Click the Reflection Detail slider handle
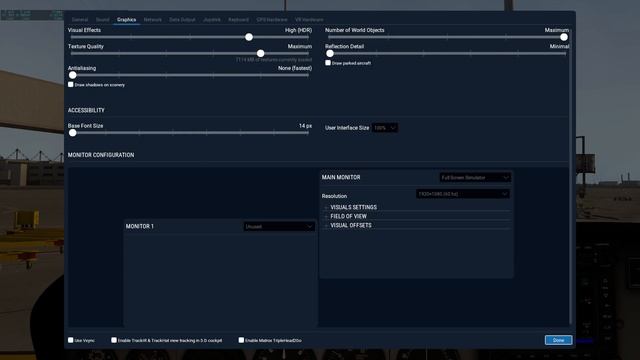The height and width of the screenshot is (360, 640). point(330,53)
